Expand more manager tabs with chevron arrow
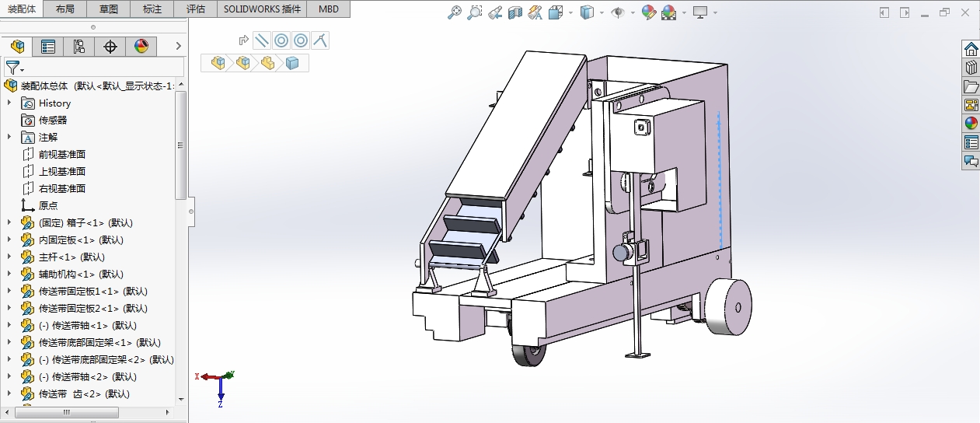 [178, 47]
